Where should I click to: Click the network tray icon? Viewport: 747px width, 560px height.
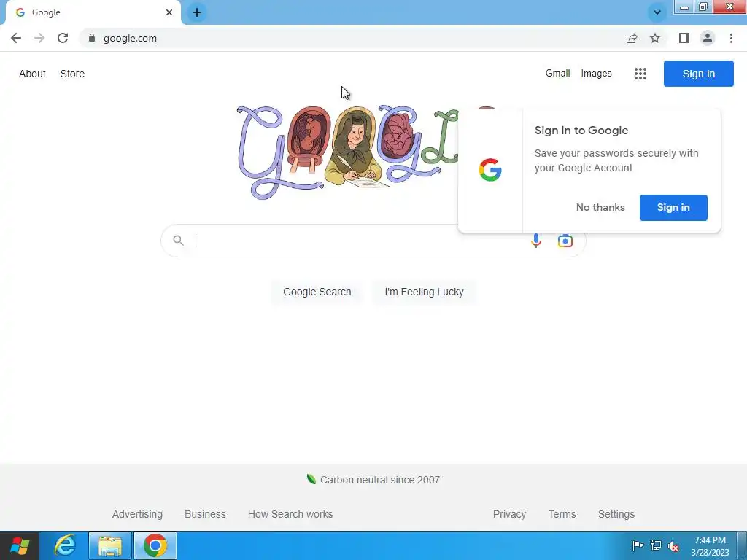tap(656, 545)
